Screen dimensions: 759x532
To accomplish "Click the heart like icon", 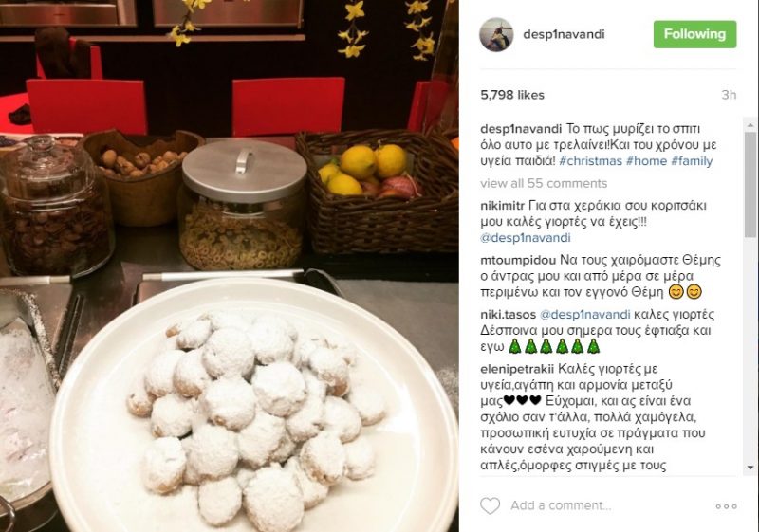I will (x=490, y=505).
